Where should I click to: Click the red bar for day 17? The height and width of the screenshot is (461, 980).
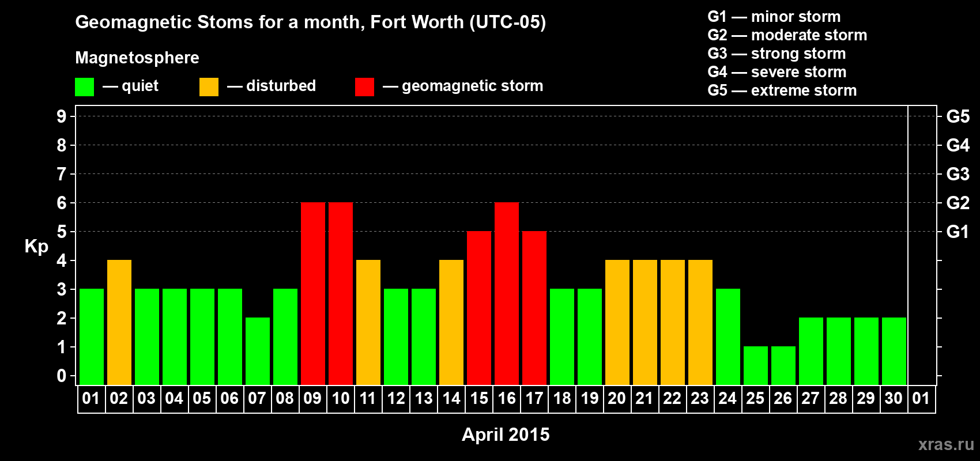tap(534, 308)
